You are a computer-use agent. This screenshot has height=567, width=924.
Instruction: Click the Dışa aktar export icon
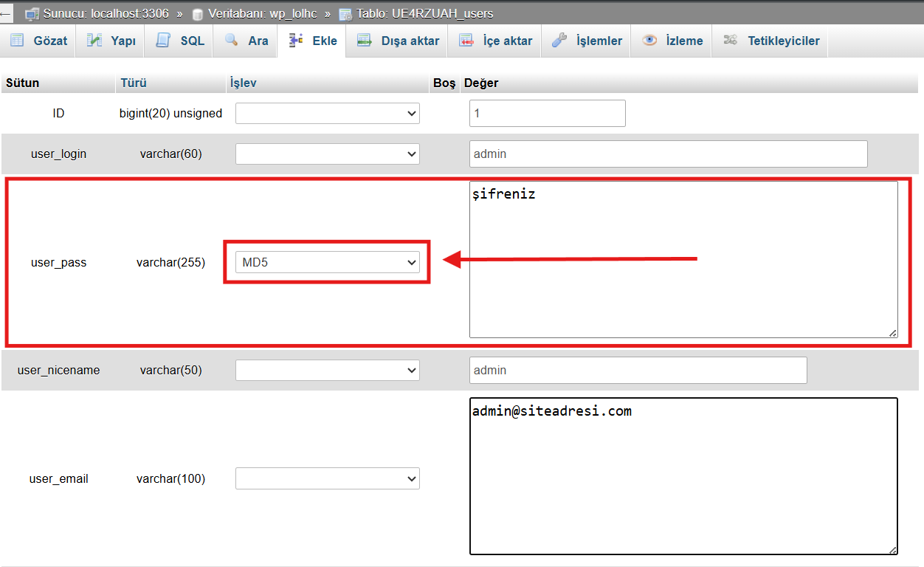coord(364,41)
